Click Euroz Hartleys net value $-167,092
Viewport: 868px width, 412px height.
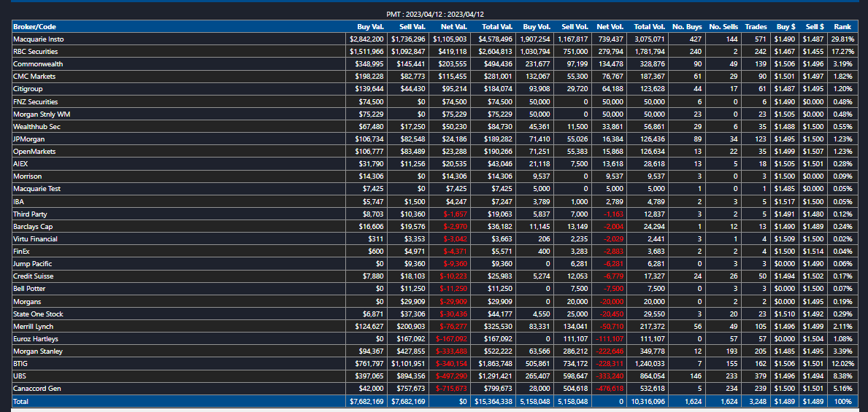pos(450,339)
